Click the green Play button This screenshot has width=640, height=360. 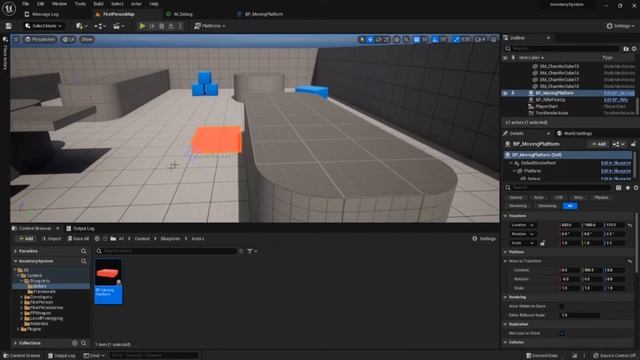pos(142,26)
